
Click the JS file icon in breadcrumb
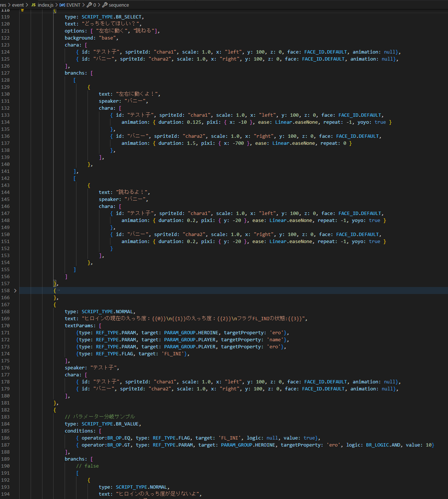click(33, 5)
